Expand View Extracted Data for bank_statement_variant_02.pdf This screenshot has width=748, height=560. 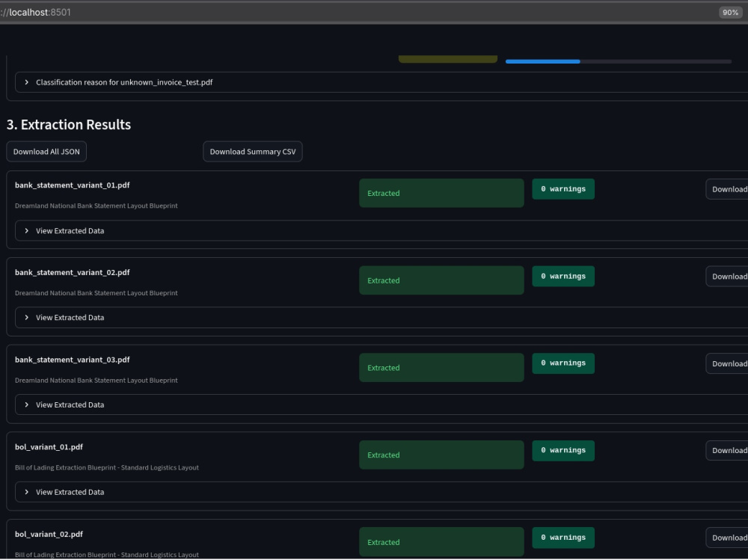(381, 318)
